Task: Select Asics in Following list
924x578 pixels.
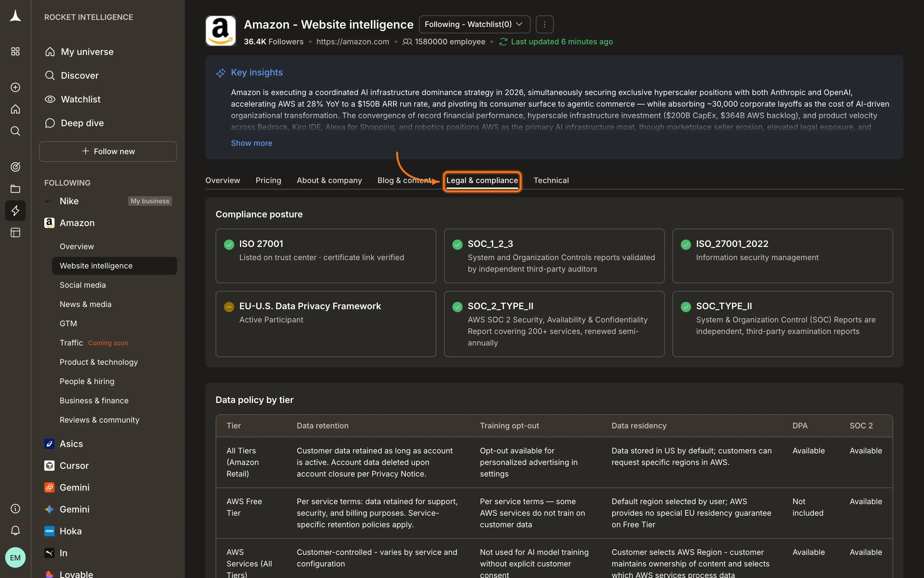Action: [72, 444]
